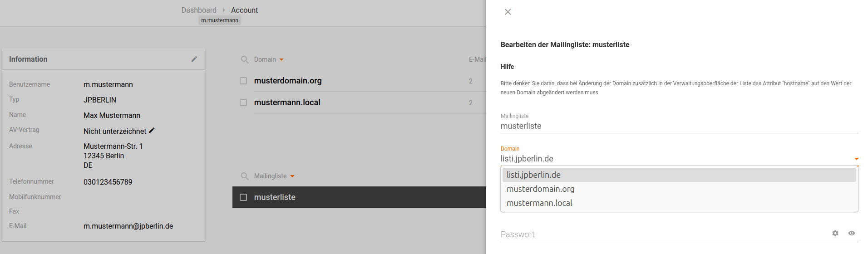Click the Account breadcrumb
The image size is (868, 254).
click(x=244, y=10)
